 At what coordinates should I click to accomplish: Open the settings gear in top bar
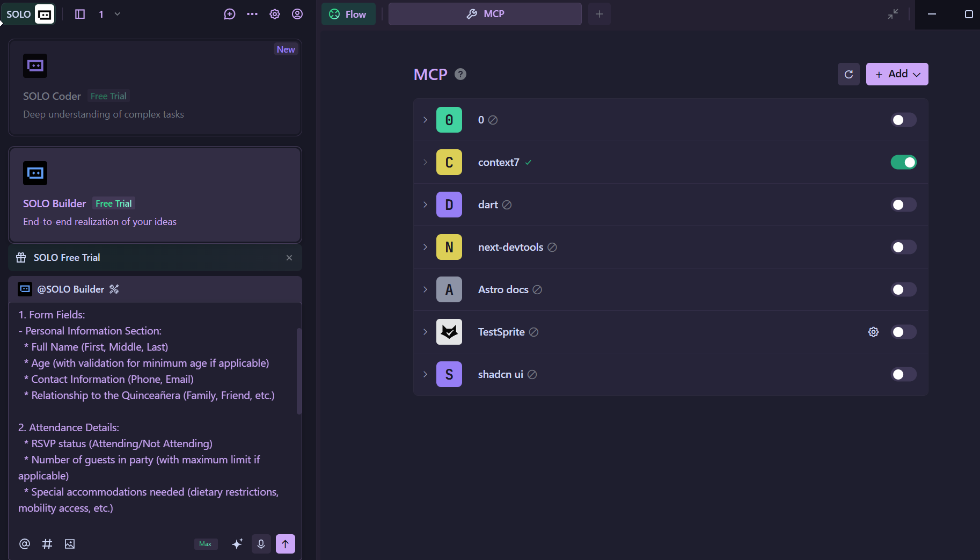(275, 14)
